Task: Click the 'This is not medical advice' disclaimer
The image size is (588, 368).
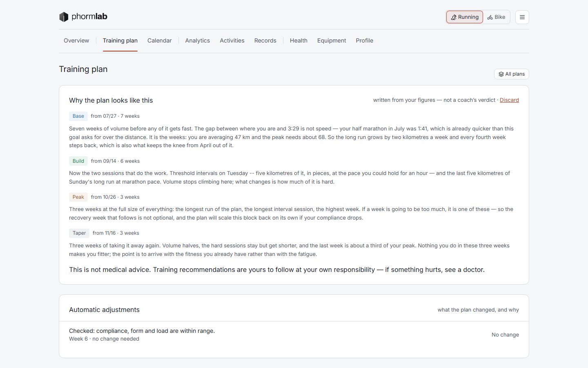Action: tap(277, 270)
